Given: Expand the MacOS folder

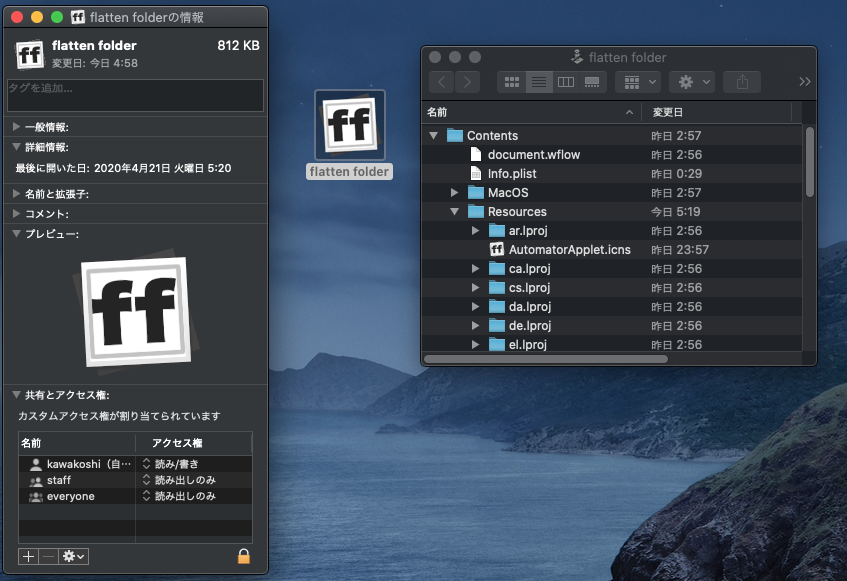Looking at the screenshot, I should 454,193.
